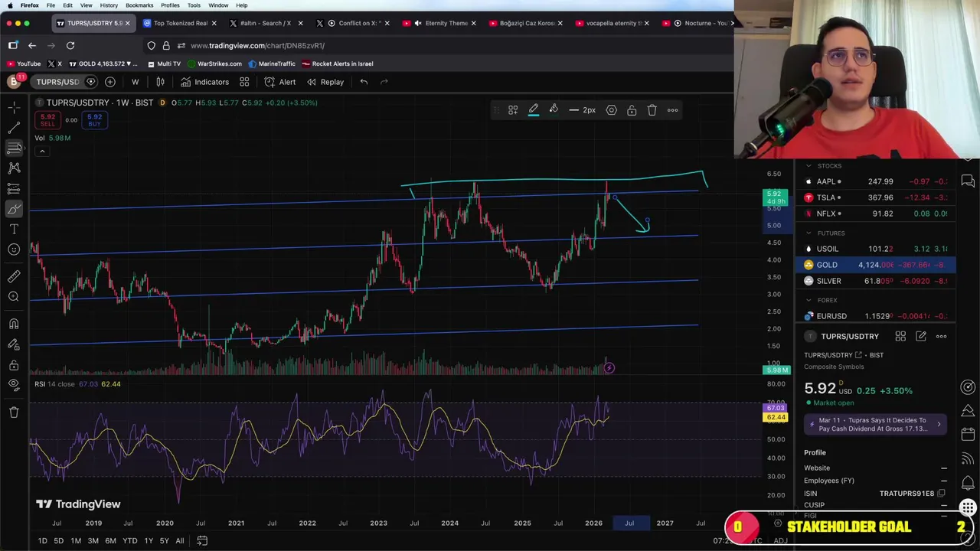This screenshot has height=551, width=980.
Task: Click the 5.92 BUY button
Action: click(94, 120)
